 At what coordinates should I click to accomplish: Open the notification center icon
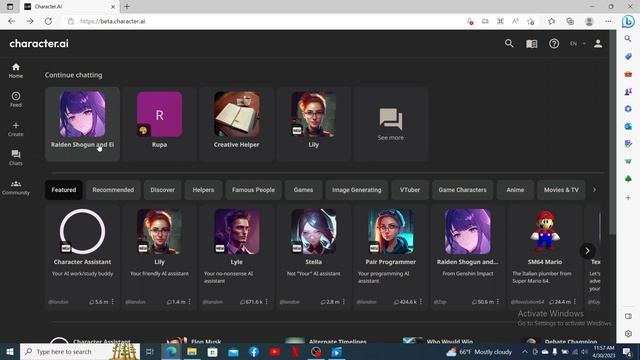click(628, 352)
